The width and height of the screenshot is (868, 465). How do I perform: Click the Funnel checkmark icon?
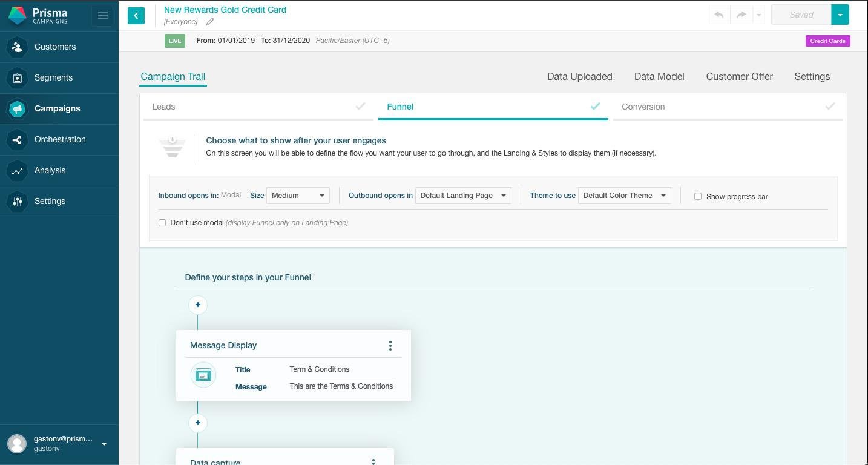coord(595,106)
